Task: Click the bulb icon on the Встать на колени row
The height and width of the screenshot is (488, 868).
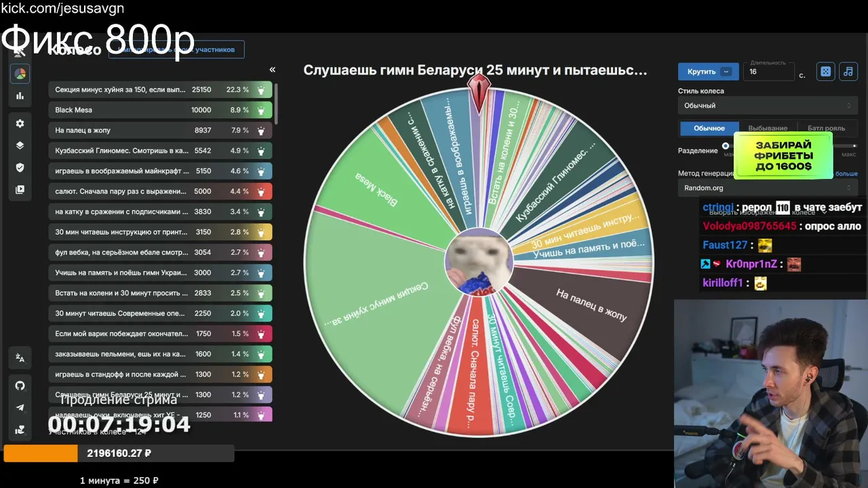Action: pos(261,293)
